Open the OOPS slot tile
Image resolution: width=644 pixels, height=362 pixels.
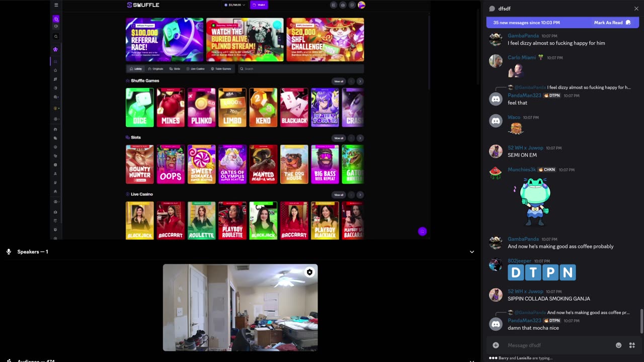(171, 164)
